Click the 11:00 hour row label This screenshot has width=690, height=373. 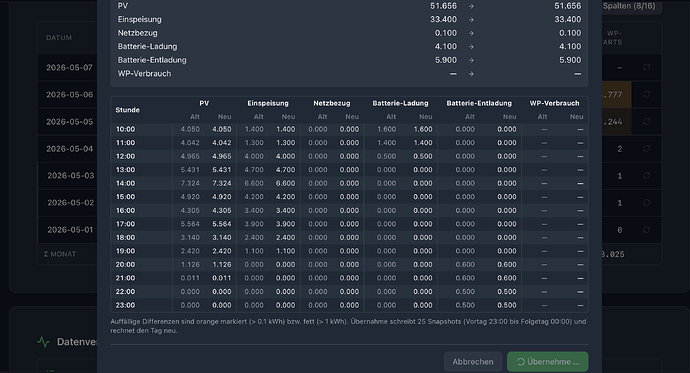[125, 143]
